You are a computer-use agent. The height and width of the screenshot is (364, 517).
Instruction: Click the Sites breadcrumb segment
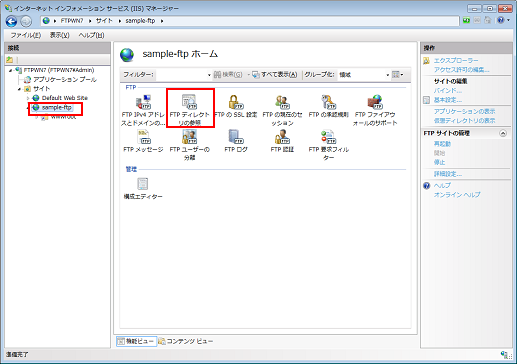click(x=104, y=21)
